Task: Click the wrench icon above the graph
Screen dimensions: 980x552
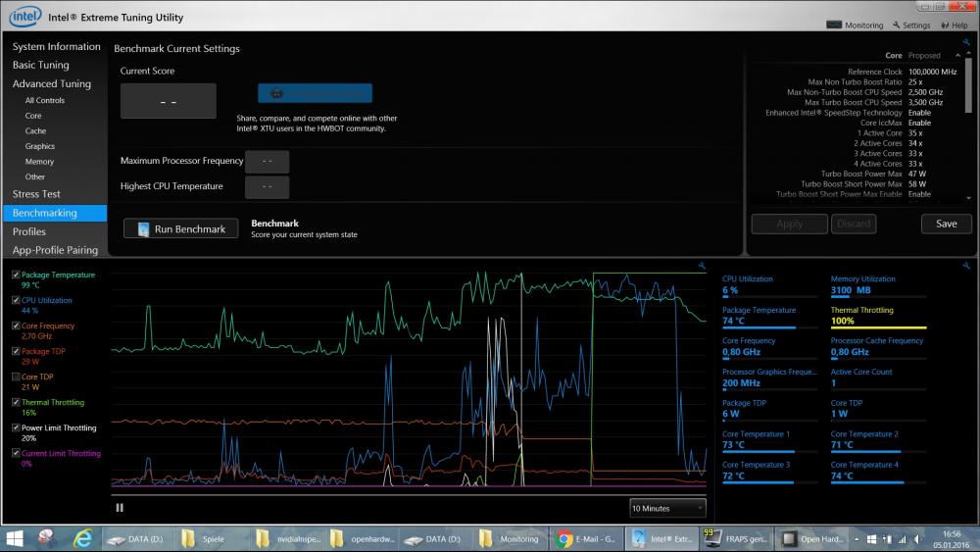Action: (703, 266)
